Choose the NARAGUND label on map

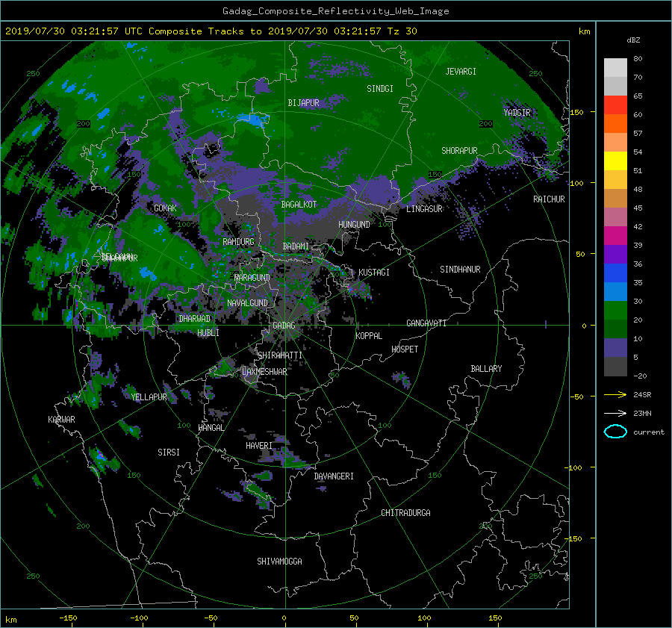252,277
